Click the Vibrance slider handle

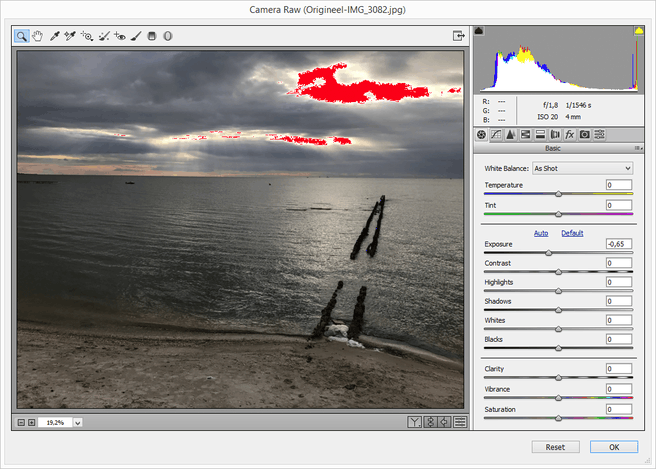558,398
